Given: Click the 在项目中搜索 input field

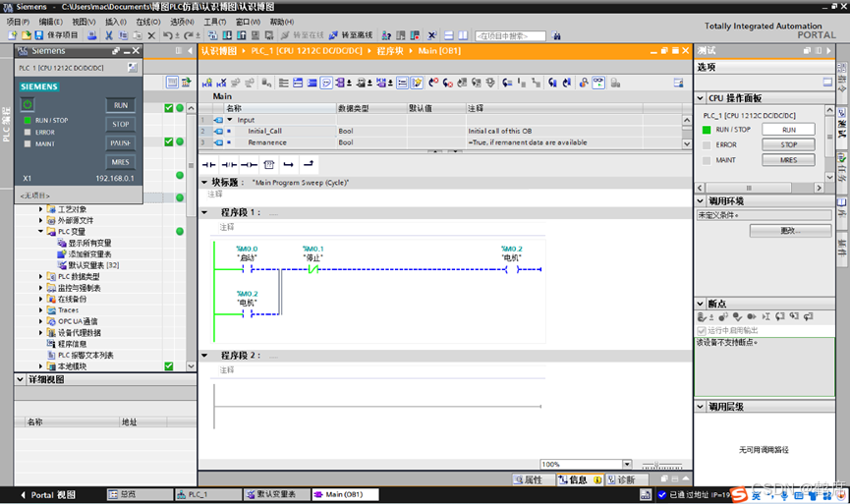Looking at the screenshot, I should coord(510,35).
